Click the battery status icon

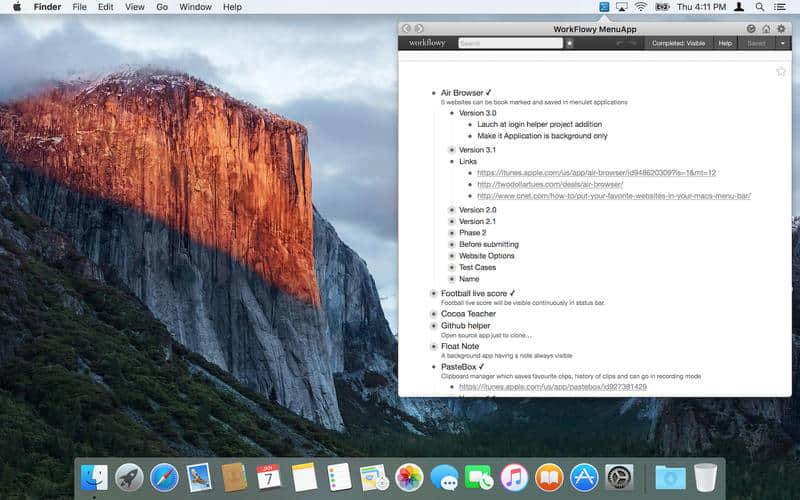coord(662,7)
